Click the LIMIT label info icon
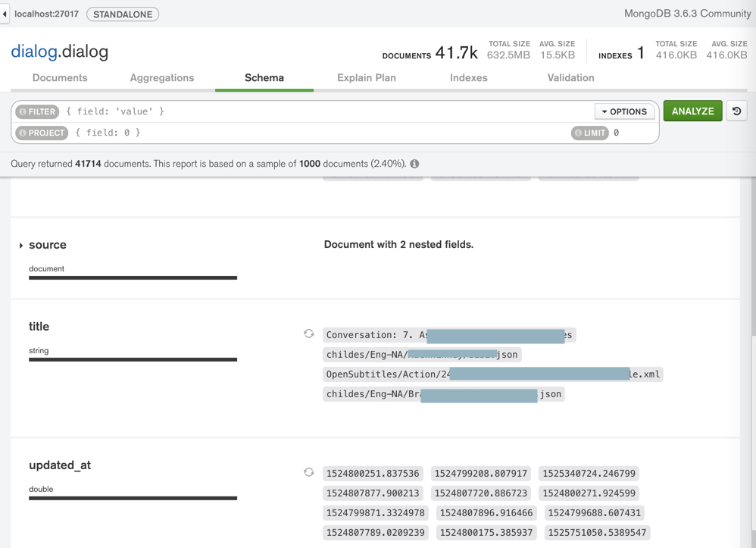This screenshot has height=548, width=756. [579, 133]
